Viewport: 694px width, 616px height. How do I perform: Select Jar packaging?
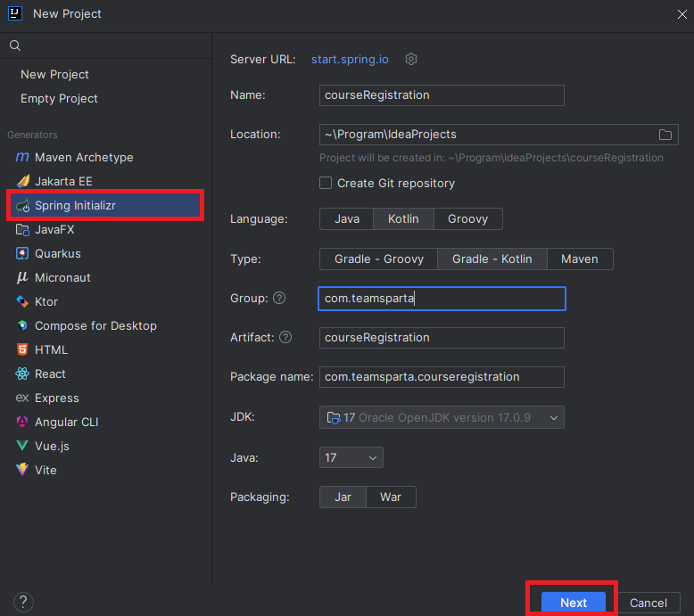343,497
